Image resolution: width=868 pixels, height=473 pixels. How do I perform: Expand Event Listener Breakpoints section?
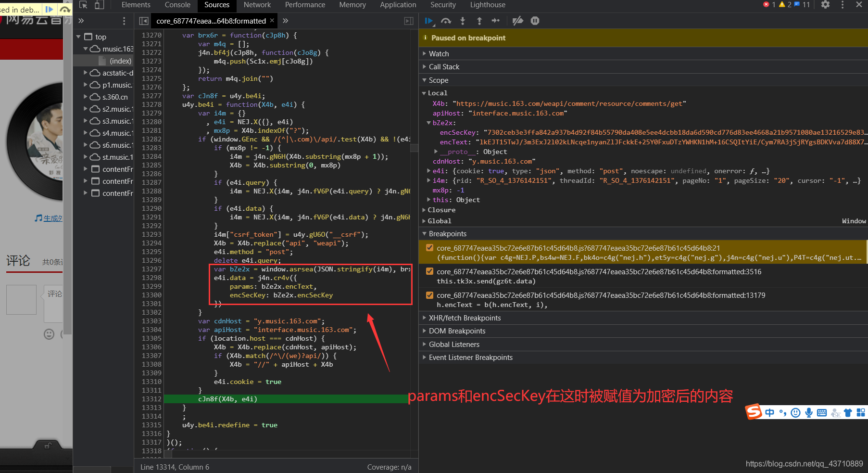tap(470, 357)
